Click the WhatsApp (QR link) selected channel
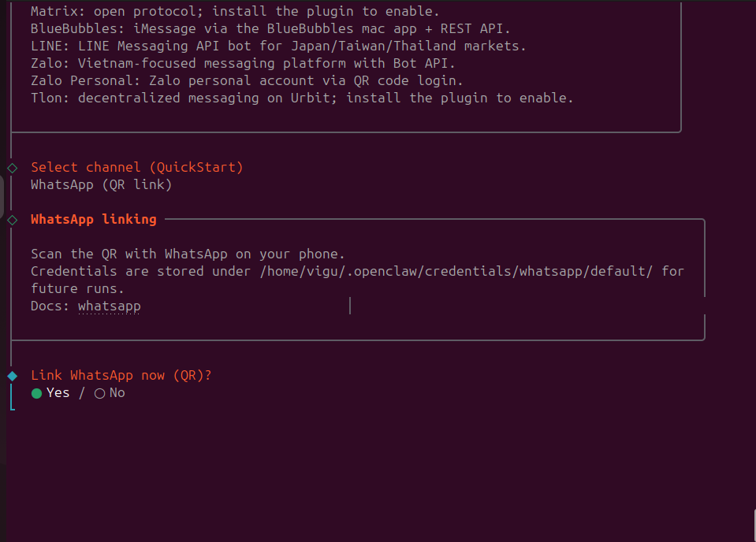The width and height of the screenshot is (756, 542). pos(101,185)
